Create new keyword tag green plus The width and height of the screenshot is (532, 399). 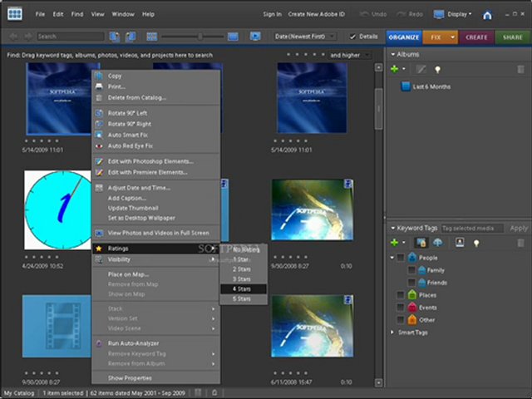[x=394, y=243]
